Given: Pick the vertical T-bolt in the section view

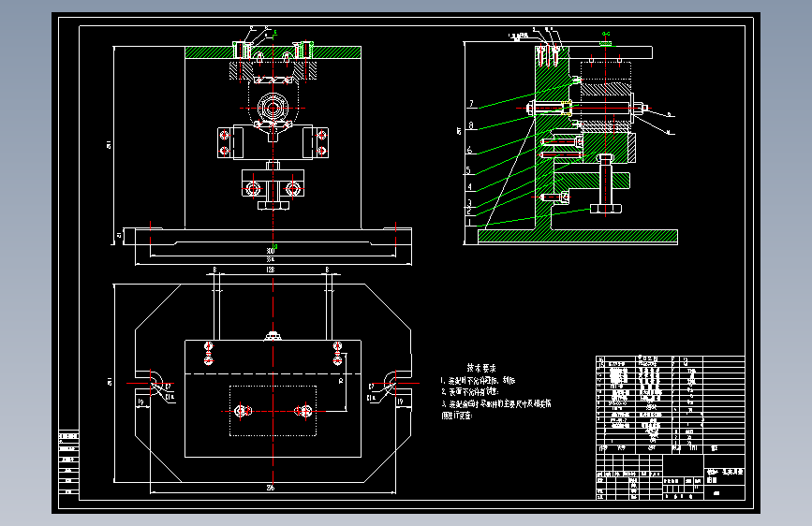Looking at the screenshot, I should tap(605, 183).
